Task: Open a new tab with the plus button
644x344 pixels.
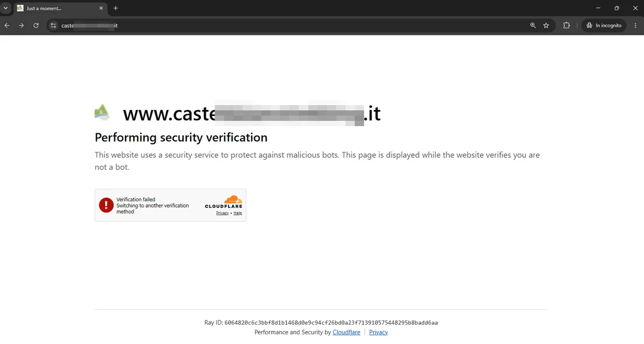Action: point(115,8)
